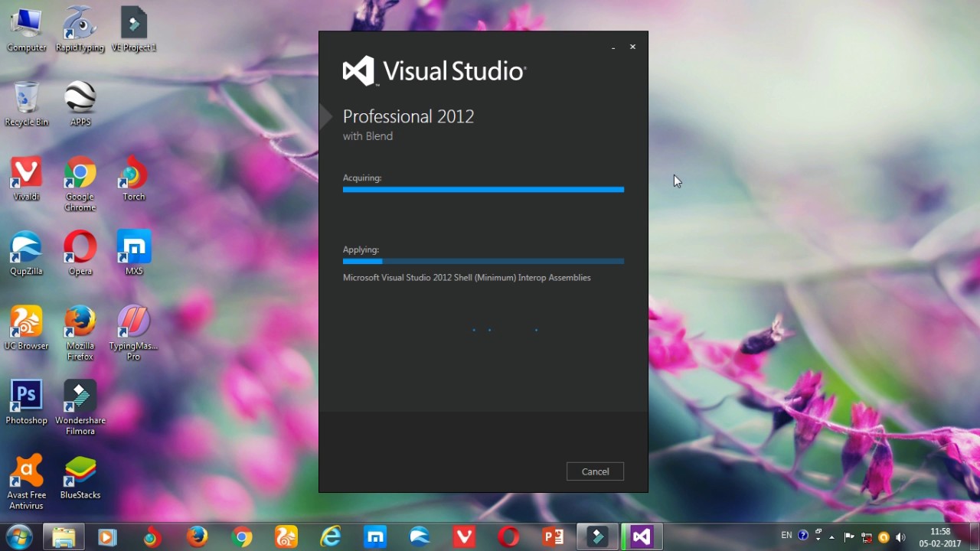Open the volume speaker control
Screen dimensions: 980x551
point(900,537)
